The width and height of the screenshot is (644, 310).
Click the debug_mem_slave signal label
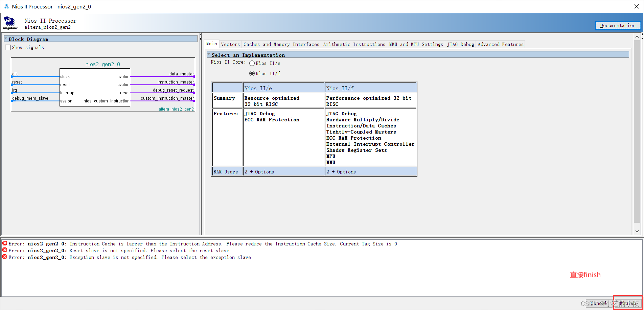pos(30,98)
